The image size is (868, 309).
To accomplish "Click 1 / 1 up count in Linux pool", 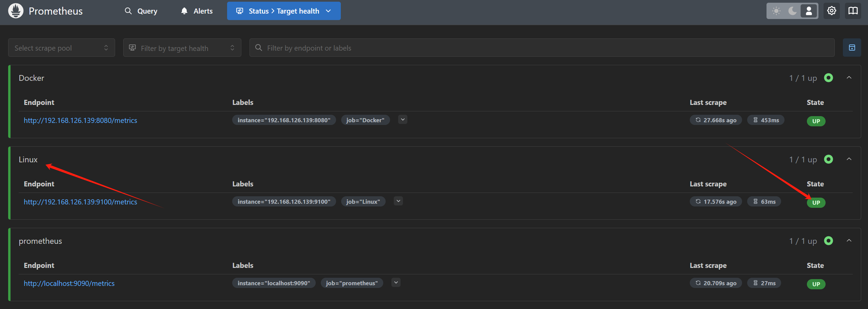I will 803,160.
